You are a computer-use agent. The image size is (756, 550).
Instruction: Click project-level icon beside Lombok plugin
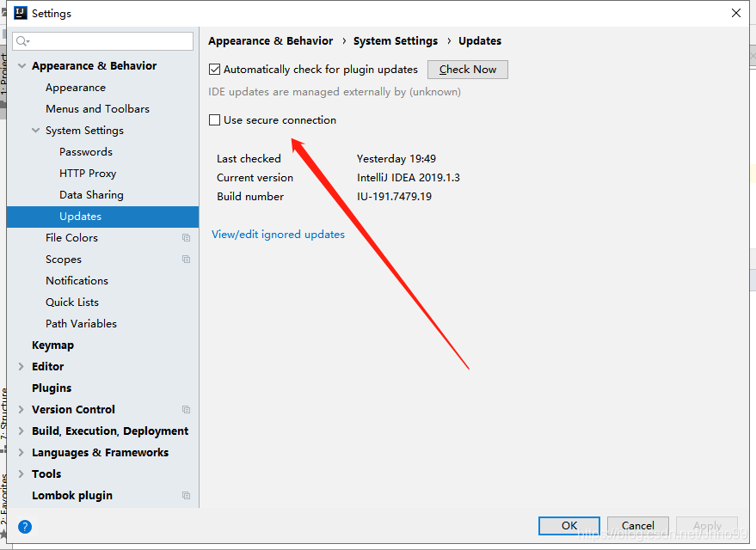coord(186,495)
